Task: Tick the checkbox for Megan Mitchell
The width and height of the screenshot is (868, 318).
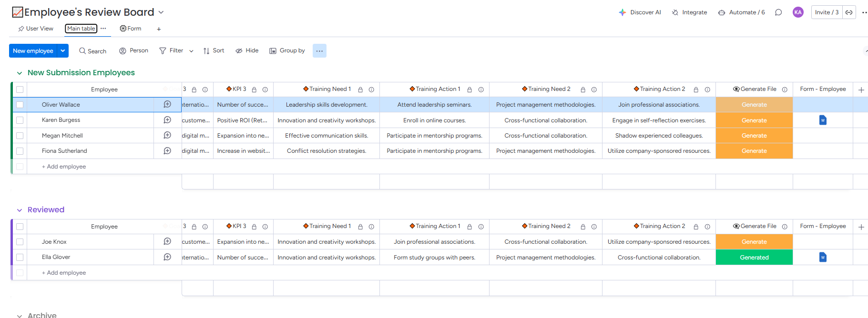Action: [20, 136]
